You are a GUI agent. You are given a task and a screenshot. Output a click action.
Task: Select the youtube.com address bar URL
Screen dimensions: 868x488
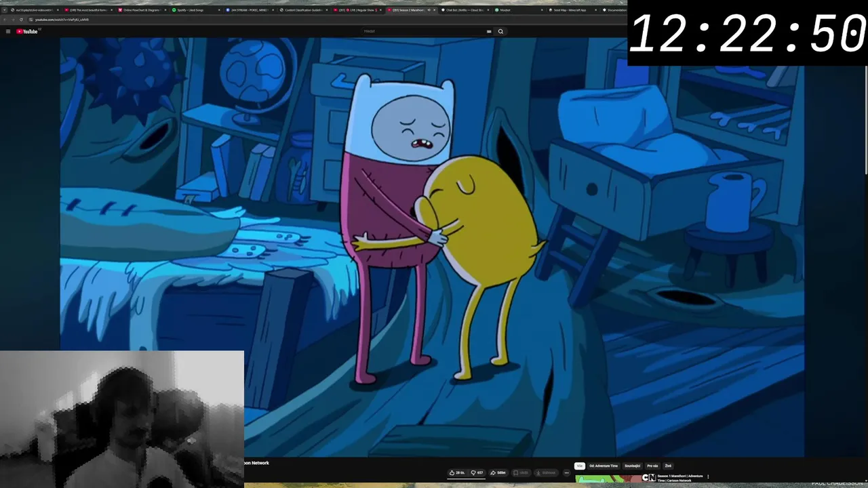pos(62,20)
